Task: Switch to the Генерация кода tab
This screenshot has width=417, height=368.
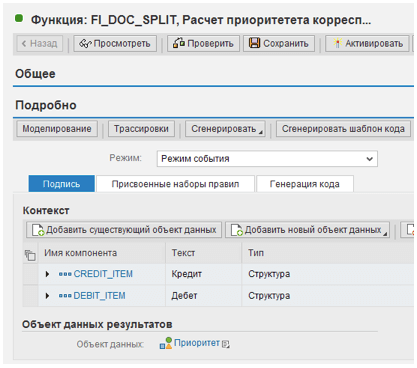Action: pos(305,184)
